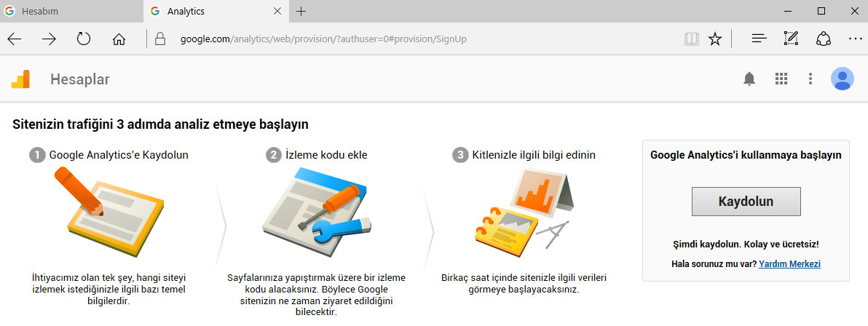Viewport: 868px width, 326px height.
Task: Click the Kaydolun sign-up button
Action: 746,202
